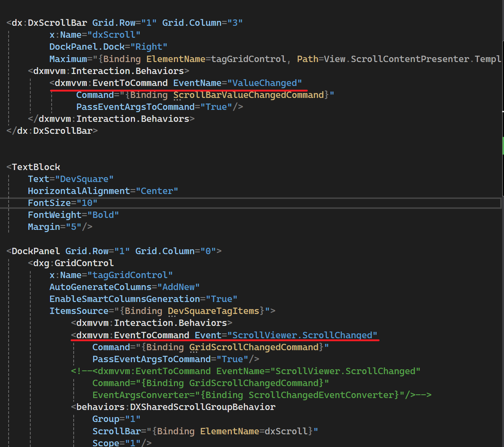
Task: Click the HorizontalAlignment="Center" attribute
Action: [x=103, y=191]
